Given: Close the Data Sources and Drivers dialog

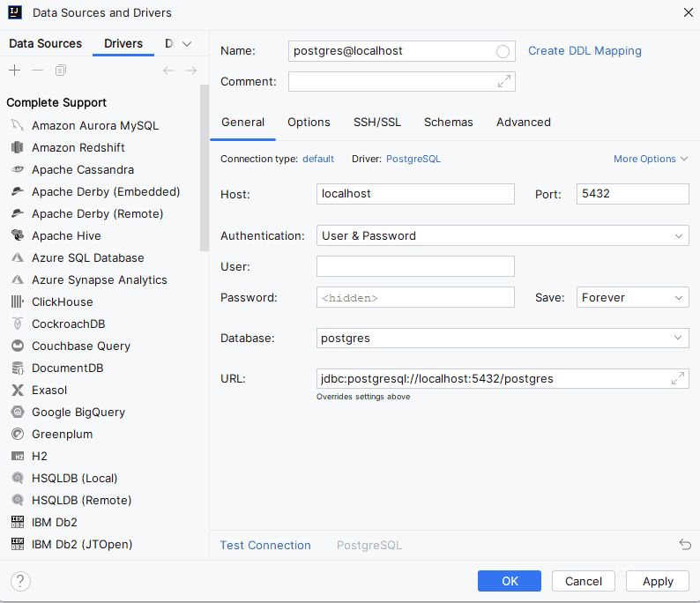Looking at the screenshot, I should [688, 12].
